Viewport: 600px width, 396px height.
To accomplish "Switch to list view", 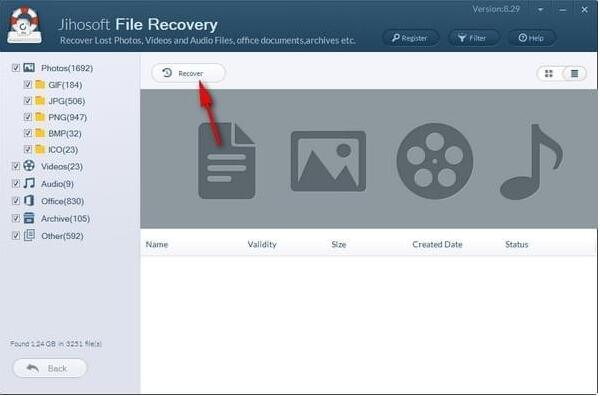I will click(x=574, y=73).
